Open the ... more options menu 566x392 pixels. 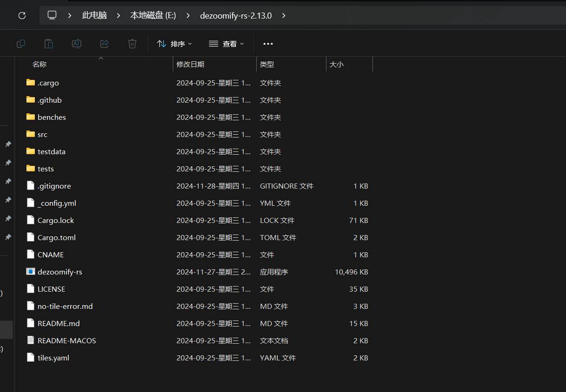tap(267, 43)
